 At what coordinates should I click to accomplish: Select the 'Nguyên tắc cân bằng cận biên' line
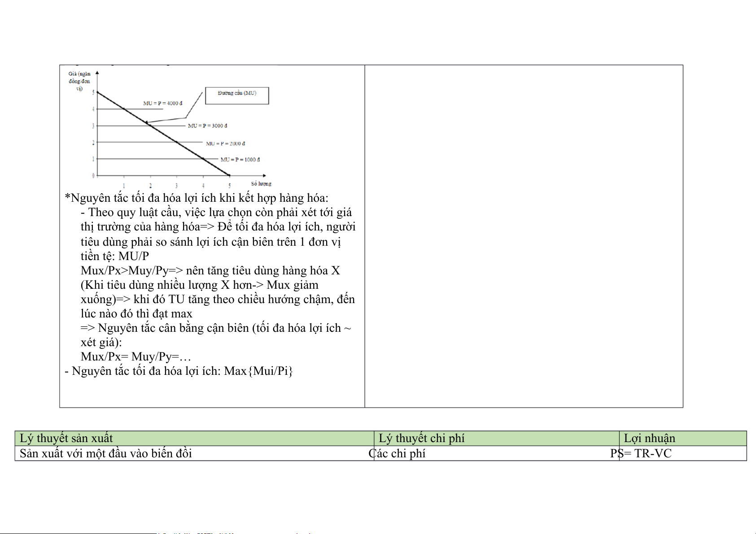tap(215, 328)
